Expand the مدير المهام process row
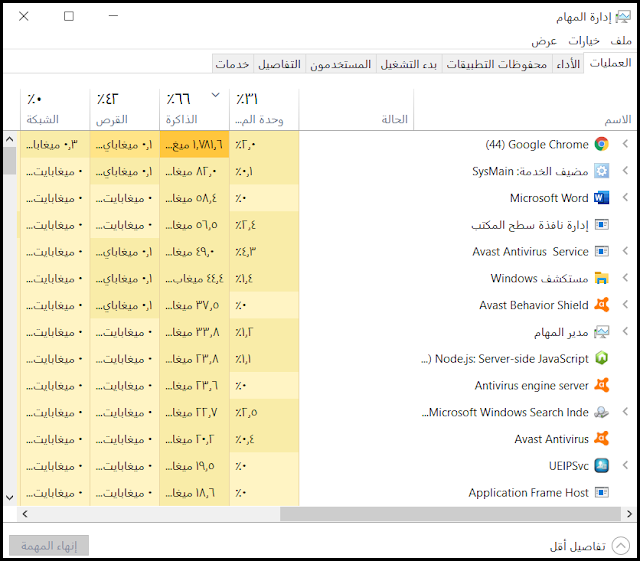The width and height of the screenshot is (640, 561). tap(625, 332)
